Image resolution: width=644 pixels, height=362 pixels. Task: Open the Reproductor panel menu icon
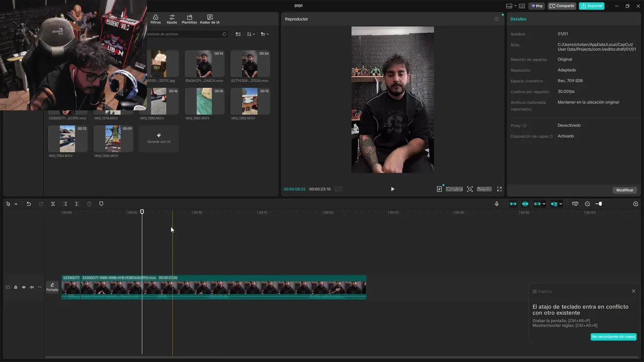497,19
